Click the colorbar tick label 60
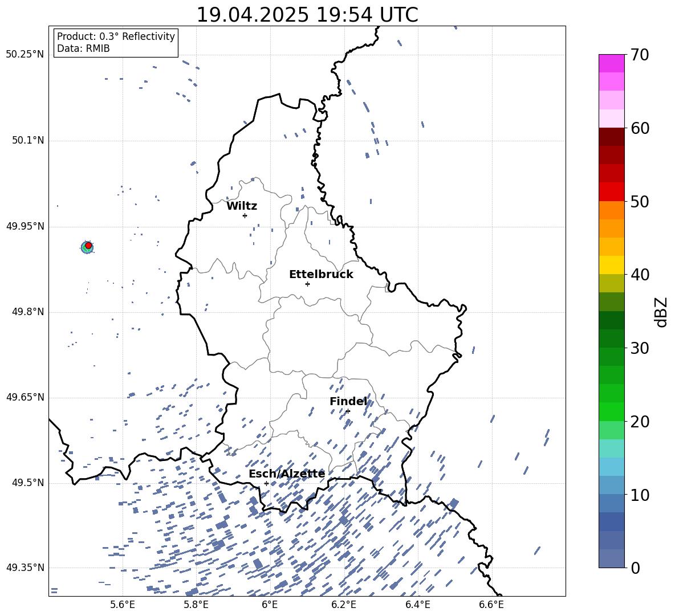 pos(640,128)
